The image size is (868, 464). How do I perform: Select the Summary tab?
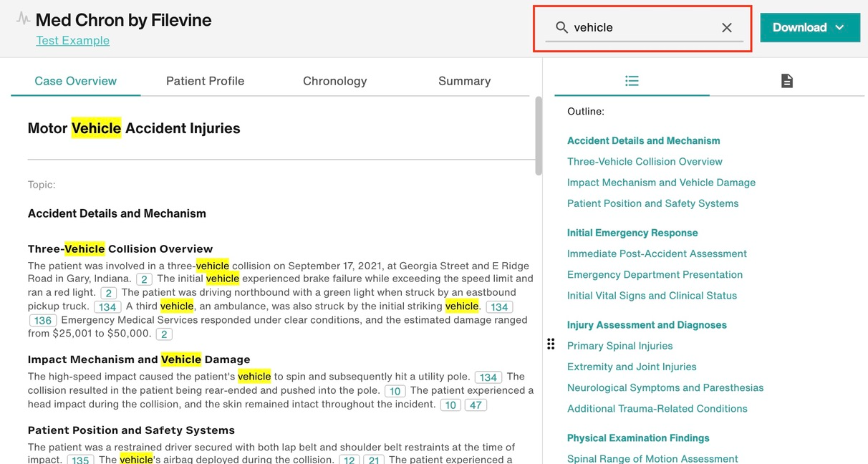[464, 81]
